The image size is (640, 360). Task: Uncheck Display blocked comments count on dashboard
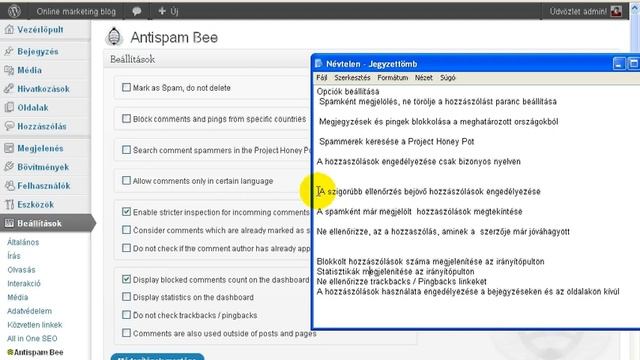click(126, 279)
